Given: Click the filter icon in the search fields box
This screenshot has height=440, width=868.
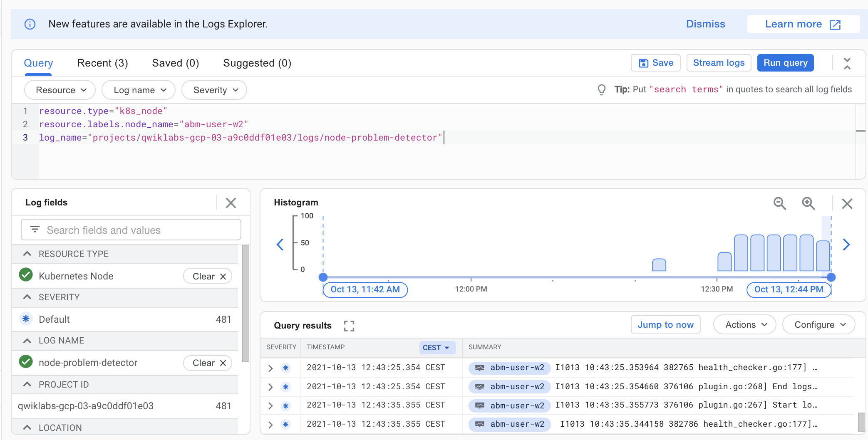Looking at the screenshot, I should [35, 230].
